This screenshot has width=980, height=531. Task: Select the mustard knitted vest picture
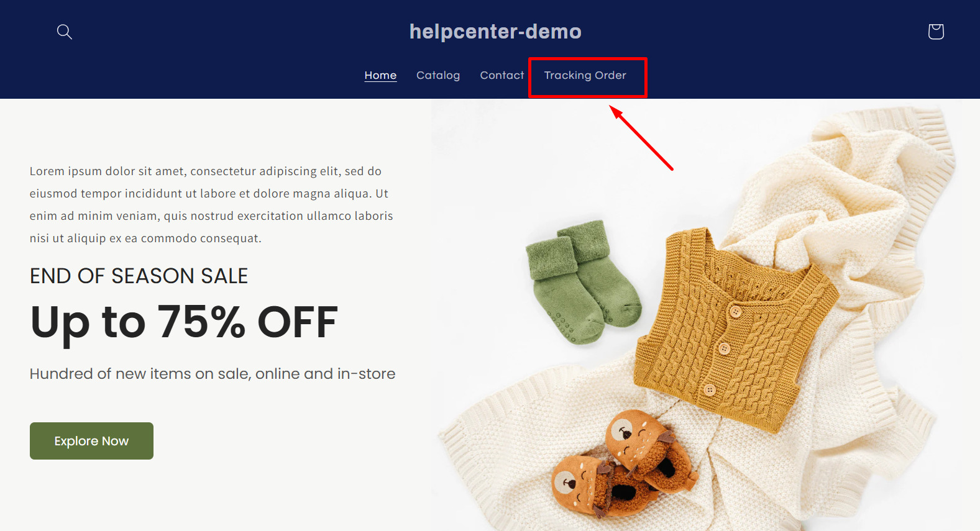click(x=733, y=329)
